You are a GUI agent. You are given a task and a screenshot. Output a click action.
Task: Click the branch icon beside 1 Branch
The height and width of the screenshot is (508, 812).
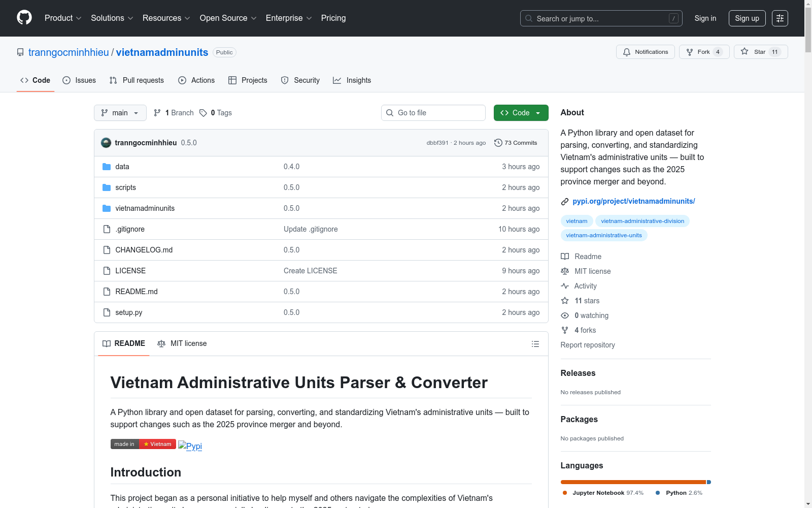(157, 113)
